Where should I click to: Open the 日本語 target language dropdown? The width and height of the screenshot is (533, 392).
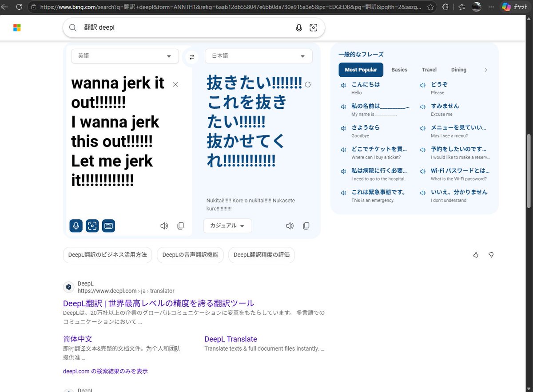[259, 56]
